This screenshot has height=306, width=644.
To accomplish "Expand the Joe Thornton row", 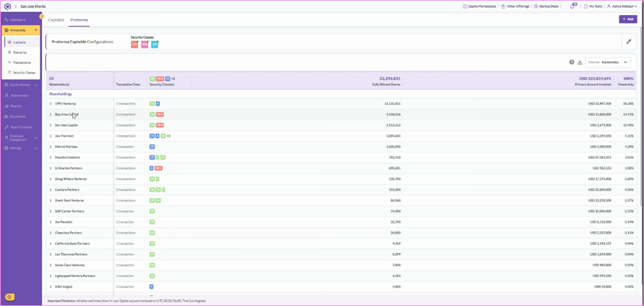I will pyautogui.click(x=51, y=135).
